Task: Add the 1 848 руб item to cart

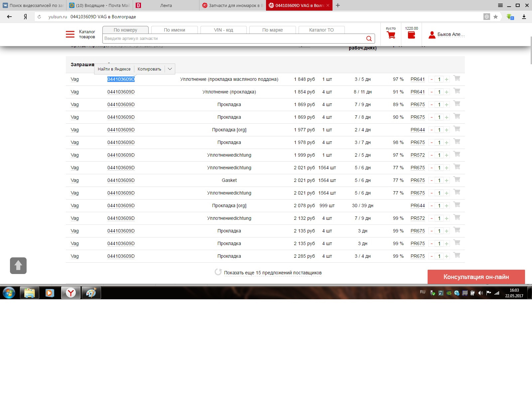Action: pyautogui.click(x=457, y=78)
